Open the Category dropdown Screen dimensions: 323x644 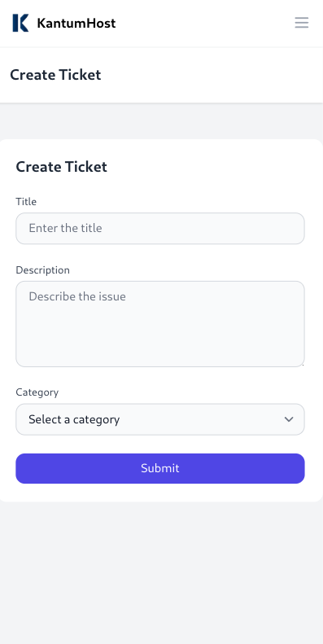click(x=160, y=419)
